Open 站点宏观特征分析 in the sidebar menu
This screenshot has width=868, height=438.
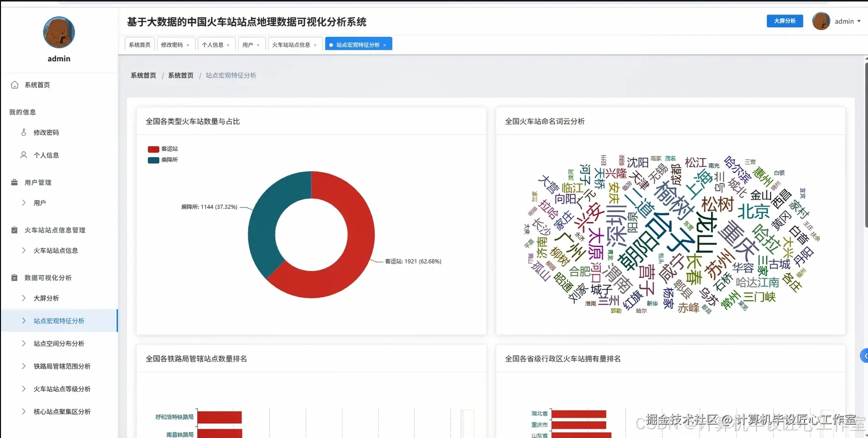pos(59,321)
